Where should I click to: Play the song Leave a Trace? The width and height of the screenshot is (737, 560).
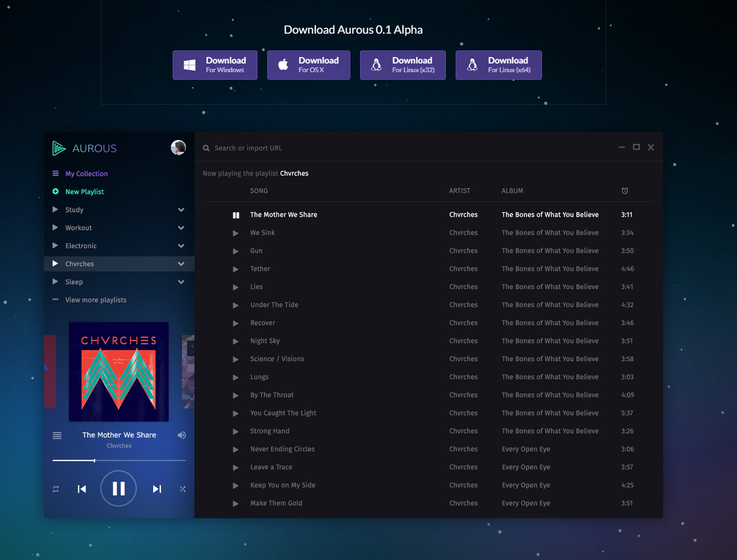(236, 467)
